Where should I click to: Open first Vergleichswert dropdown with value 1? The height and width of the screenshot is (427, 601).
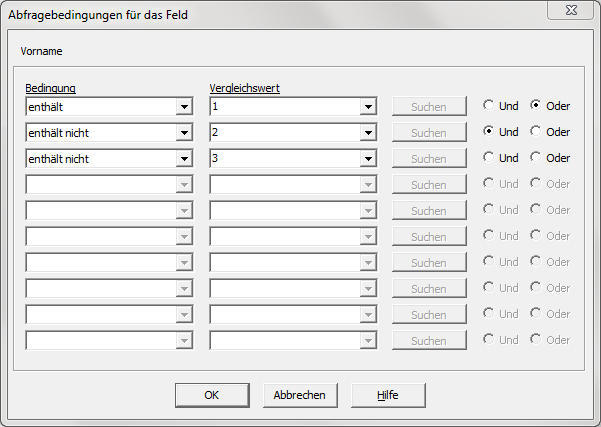368,106
